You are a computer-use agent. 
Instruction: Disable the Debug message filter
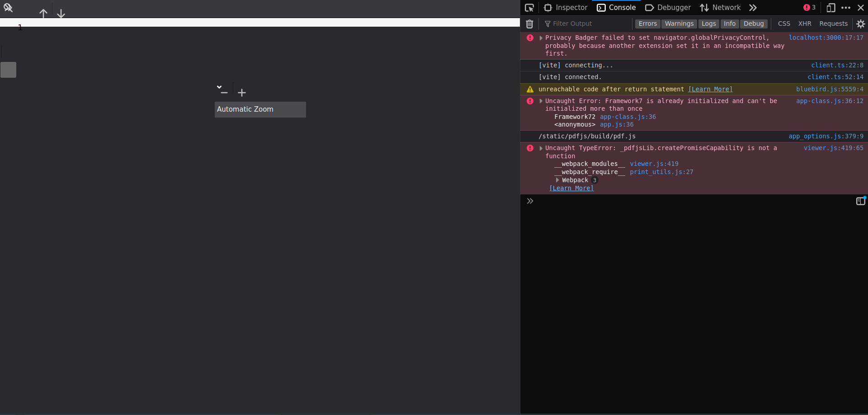[754, 24]
